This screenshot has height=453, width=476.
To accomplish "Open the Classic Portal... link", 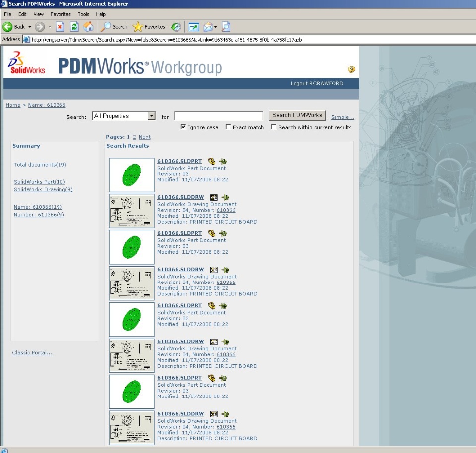I will pos(32,353).
